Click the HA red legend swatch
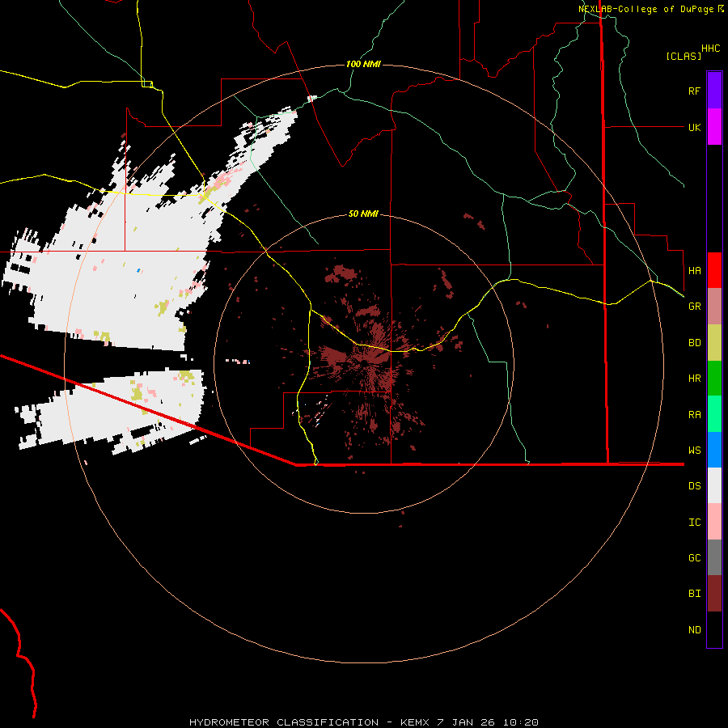The height and width of the screenshot is (728, 728). click(714, 270)
